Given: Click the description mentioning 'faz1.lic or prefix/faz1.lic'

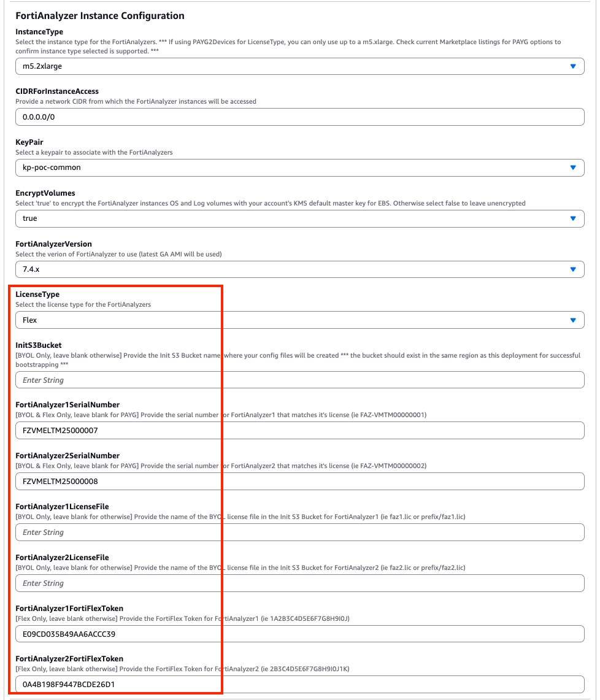Looking at the screenshot, I should click(240, 517).
